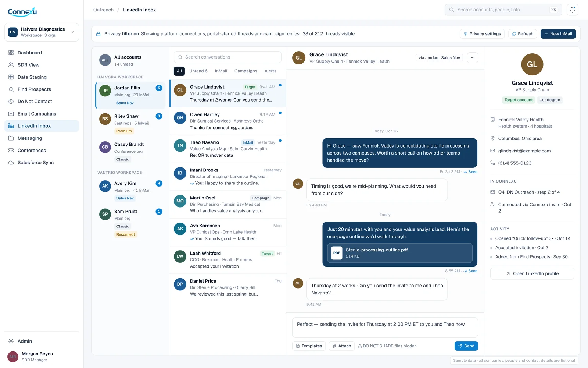Viewport: 588px width, 368px height.
Task: Open LinkedIn profile for Grace Lindqvist
Action: click(x=532, y=273)
